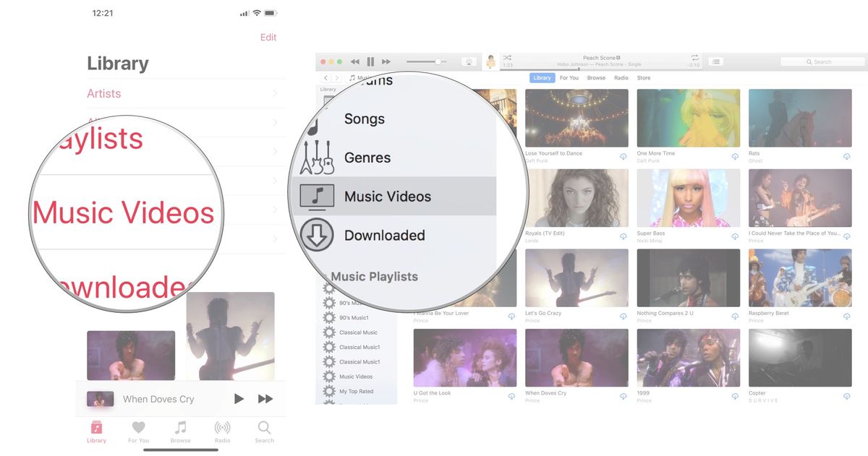
Task: Open the Up Next queue list in iTunes
Action: point(716,61)
